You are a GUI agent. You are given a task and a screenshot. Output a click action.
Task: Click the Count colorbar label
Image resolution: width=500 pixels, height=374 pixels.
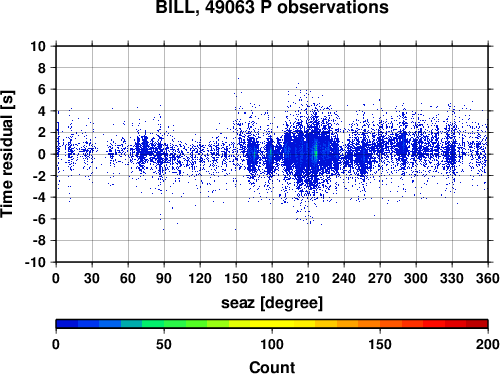[272, 367]
